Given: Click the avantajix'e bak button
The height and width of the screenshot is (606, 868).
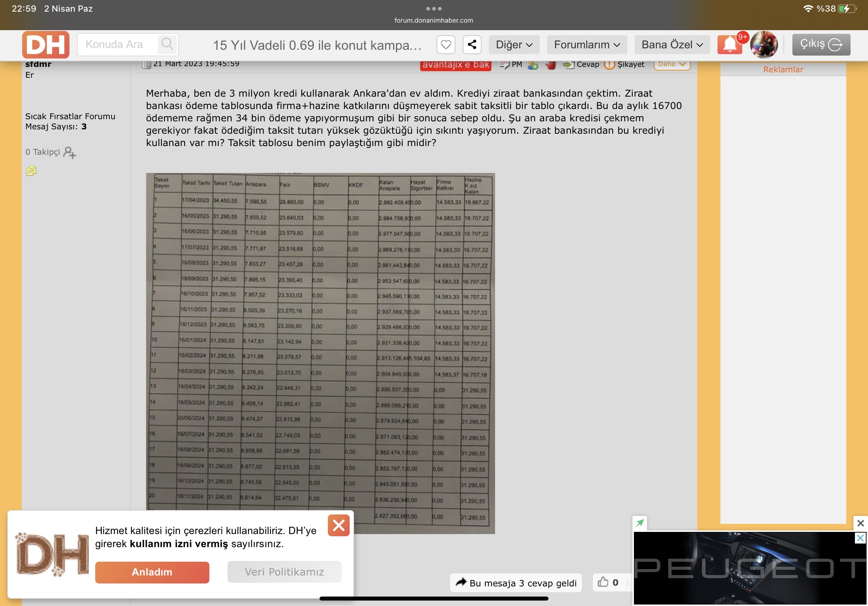Looking at the screenshot, I should (x=455, y=65).
